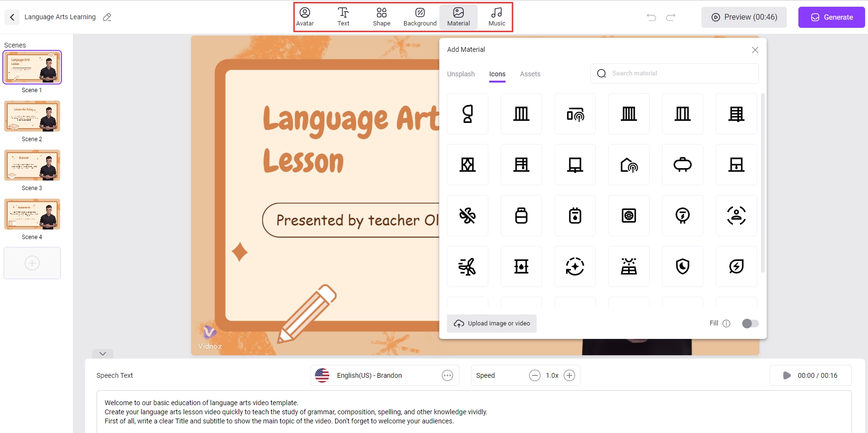Go back using the left chevron
This screenshot has width=868, height=433.
(12, 17)
